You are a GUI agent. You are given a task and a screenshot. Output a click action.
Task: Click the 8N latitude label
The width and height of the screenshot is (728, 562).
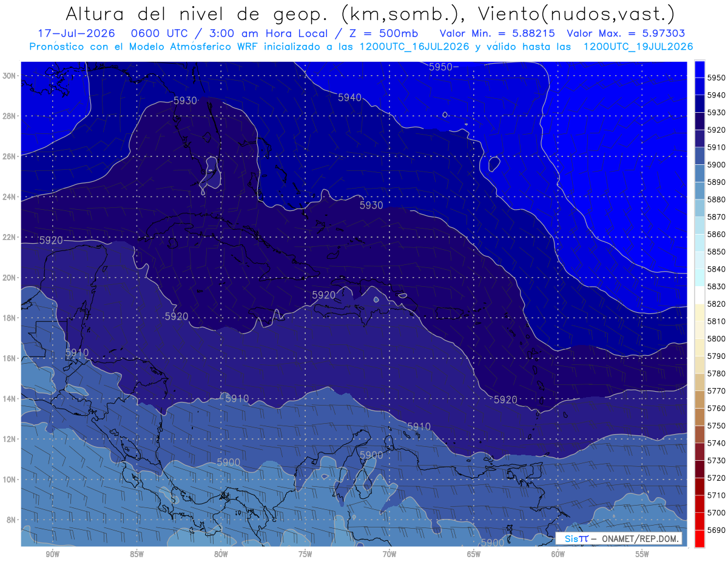click(x=12, y=520)
